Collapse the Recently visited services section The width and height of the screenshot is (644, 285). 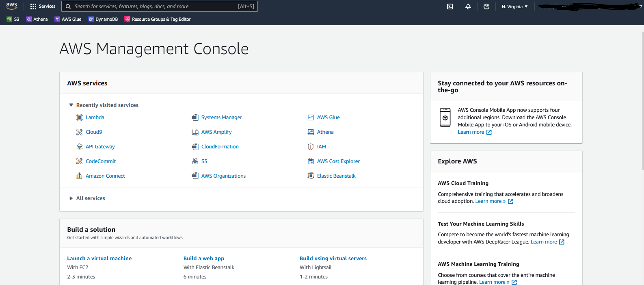tap(71, 105)
